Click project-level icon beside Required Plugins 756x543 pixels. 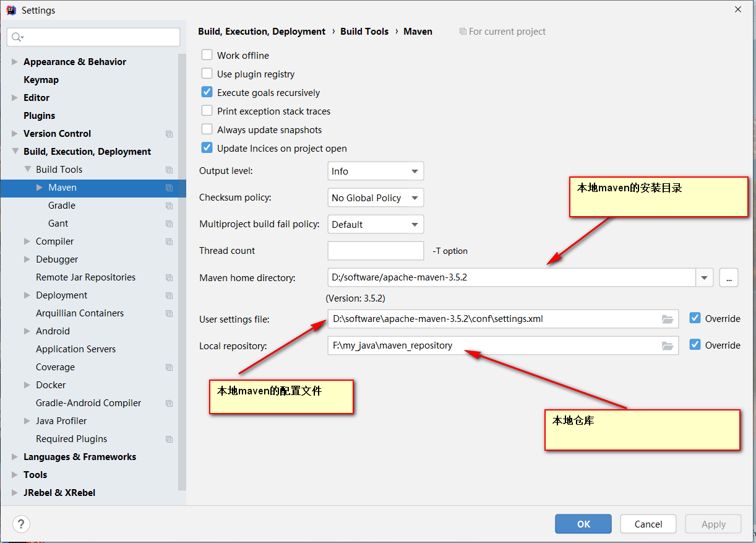coord(170,439)
